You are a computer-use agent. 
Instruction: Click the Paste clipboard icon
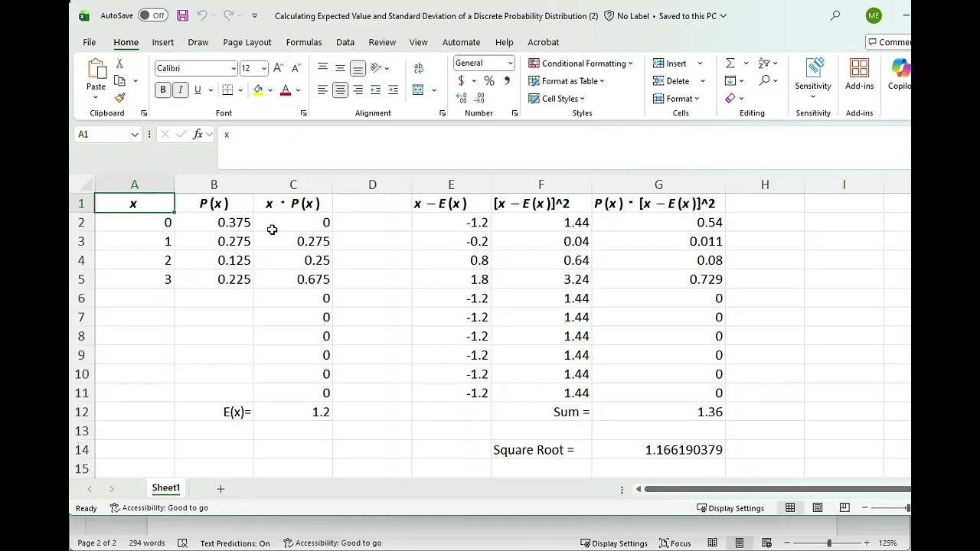[x=96, y=70]
